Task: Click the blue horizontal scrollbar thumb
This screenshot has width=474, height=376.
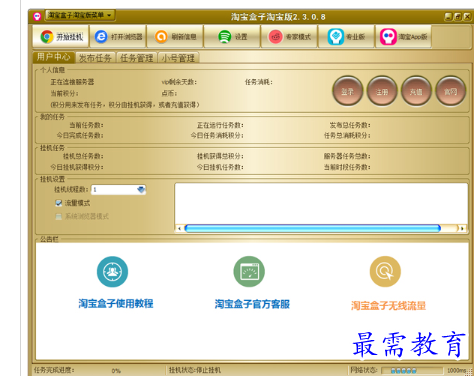Action: [313, 228]
